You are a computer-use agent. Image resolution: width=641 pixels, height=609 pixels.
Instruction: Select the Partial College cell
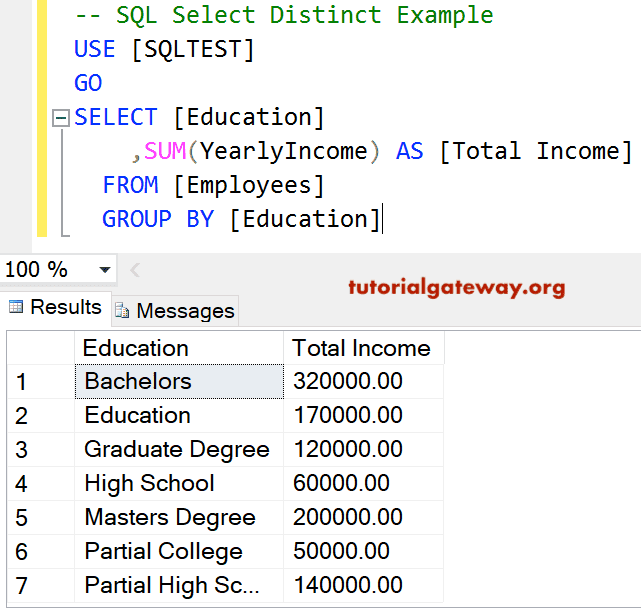pyautogui.click(x=178, y=552)
